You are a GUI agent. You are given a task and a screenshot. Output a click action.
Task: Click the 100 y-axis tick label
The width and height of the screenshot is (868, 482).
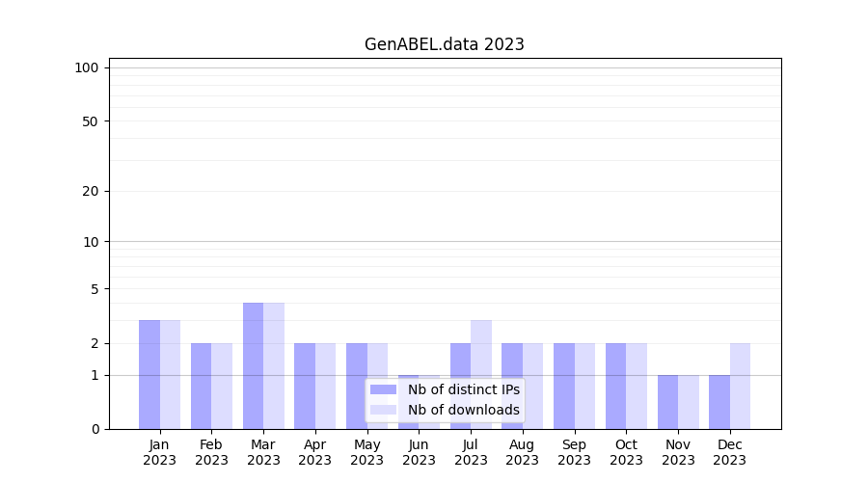[x=87, y=67]
